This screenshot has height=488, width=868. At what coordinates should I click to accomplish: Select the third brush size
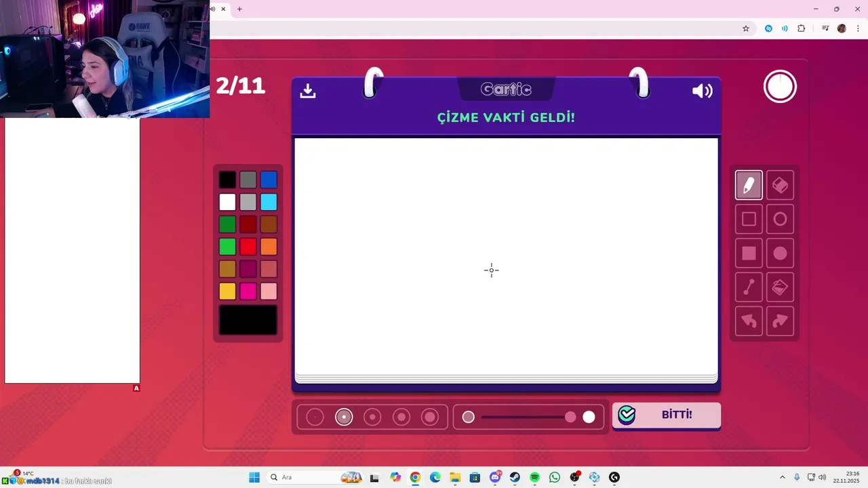(372, 418)
